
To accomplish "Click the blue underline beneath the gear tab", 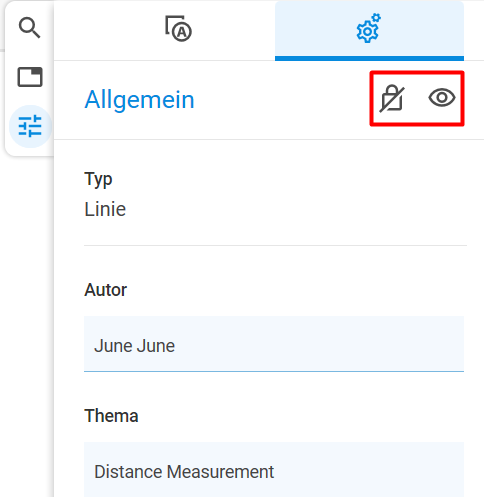I will 369,59.
